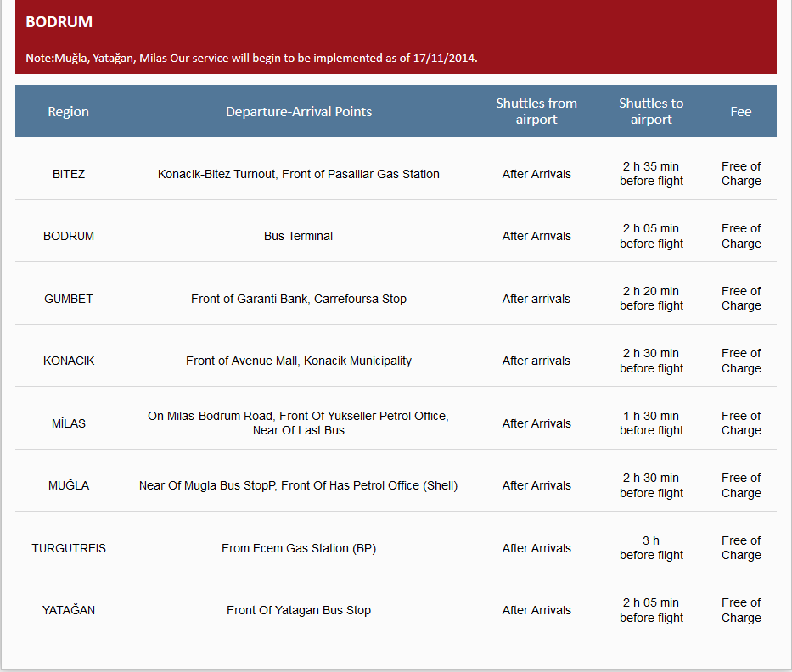
Task: Click Front of Avenue Mall, Konacik Municipality
Action: [x=299, y=361]
